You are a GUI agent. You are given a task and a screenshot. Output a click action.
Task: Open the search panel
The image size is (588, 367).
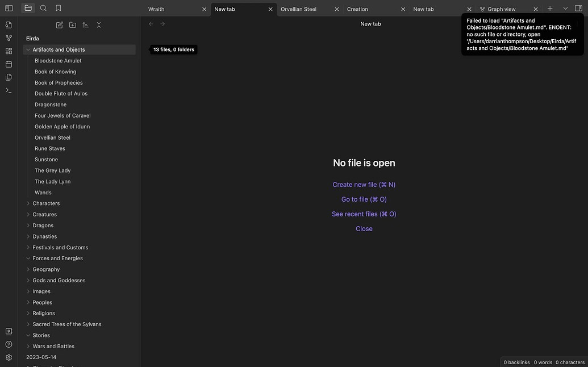43,8
